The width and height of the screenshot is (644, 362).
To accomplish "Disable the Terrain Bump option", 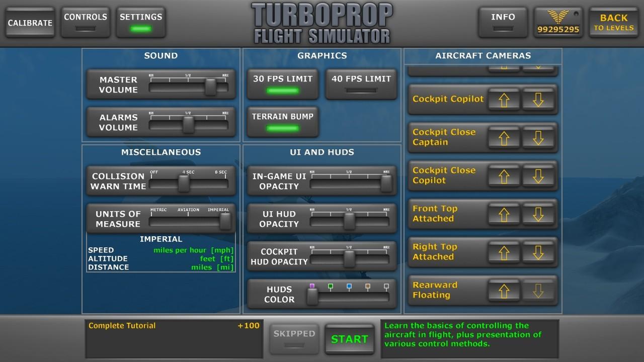I will pos(282,122).
